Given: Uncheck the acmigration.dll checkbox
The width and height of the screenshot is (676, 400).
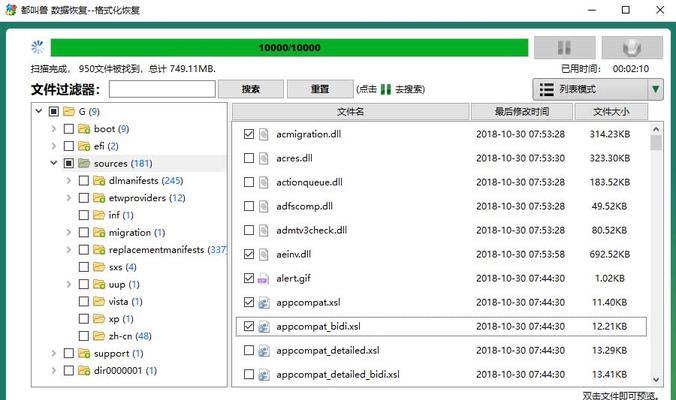Looking at the screenshot, I should [249, 134].
